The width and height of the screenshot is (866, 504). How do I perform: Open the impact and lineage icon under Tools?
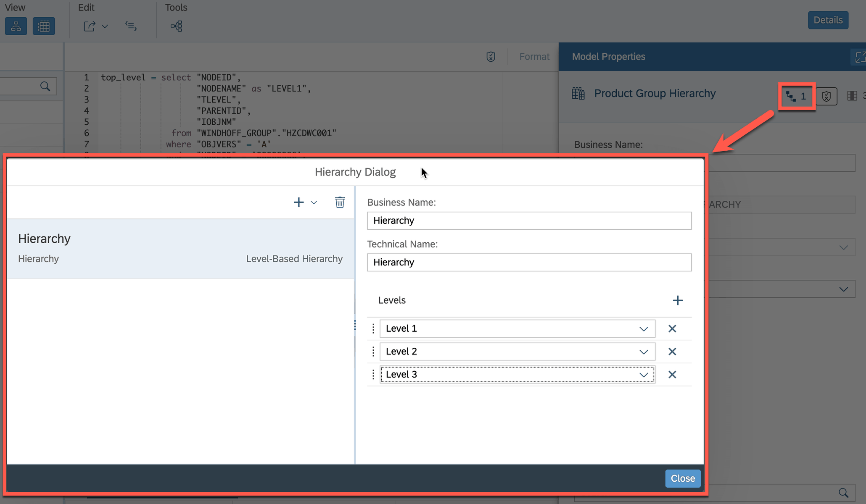(x=176, y=26)
